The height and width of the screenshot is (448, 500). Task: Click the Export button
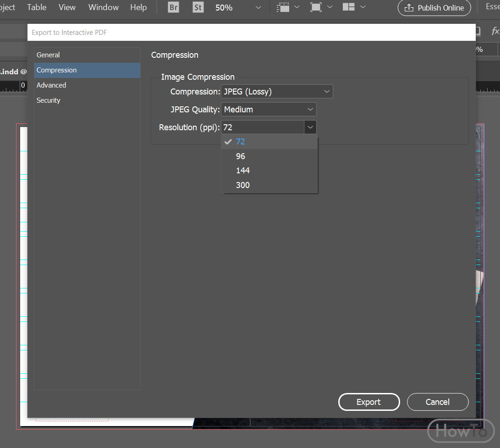369,402
